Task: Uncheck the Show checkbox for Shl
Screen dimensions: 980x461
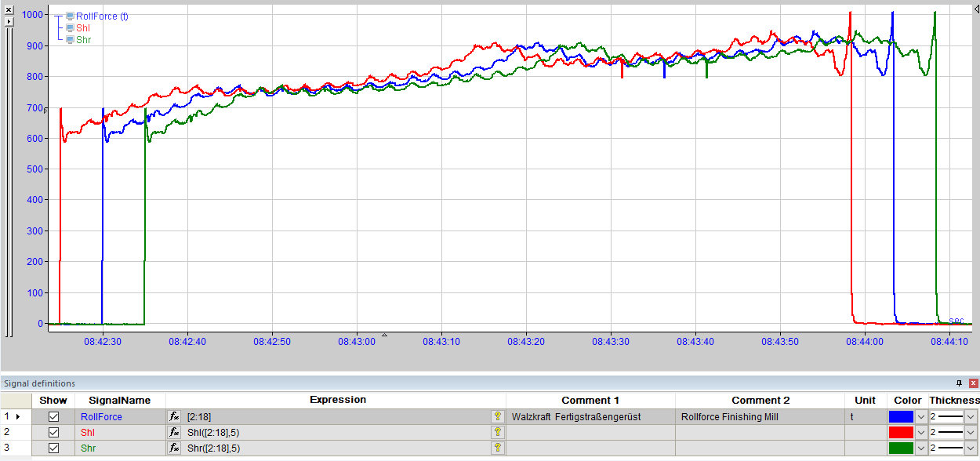Action: coord(53,432)
